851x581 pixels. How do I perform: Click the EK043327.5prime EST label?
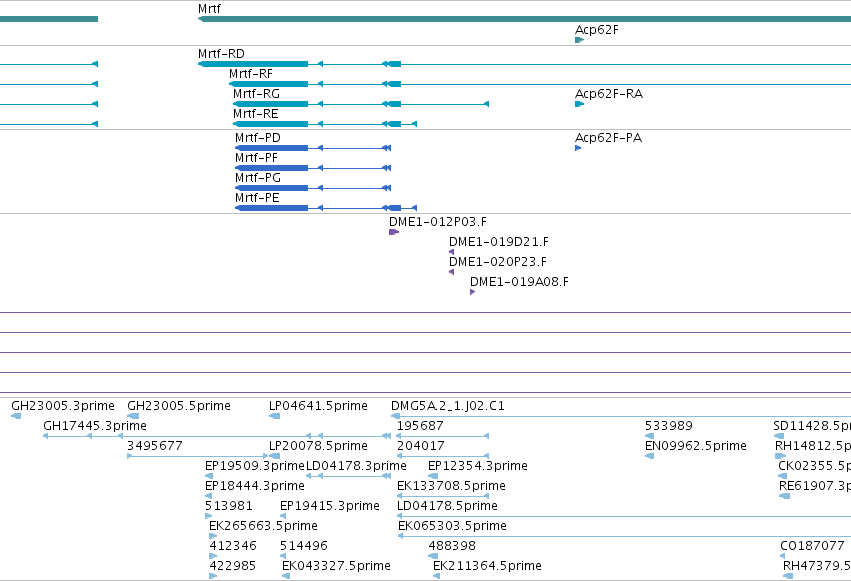pyautogui.click(x=336, y=566)
